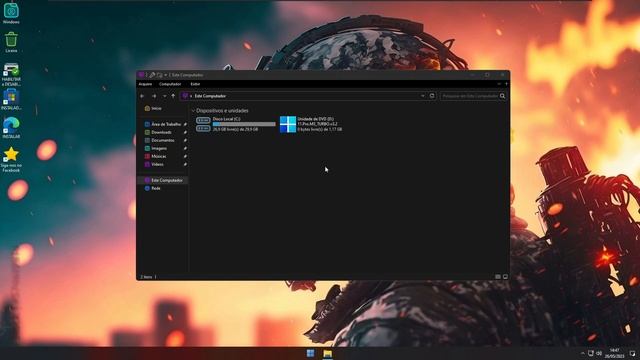The height and width of the screenshot is (360, 640).
Task: Open File Explorer from the taskbar
Action: point(327,353)
